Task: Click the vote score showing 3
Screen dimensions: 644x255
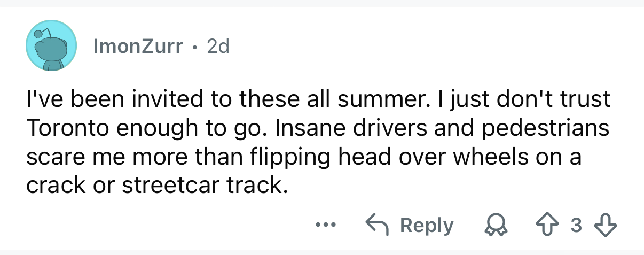Action: click(x=576, y=226)
